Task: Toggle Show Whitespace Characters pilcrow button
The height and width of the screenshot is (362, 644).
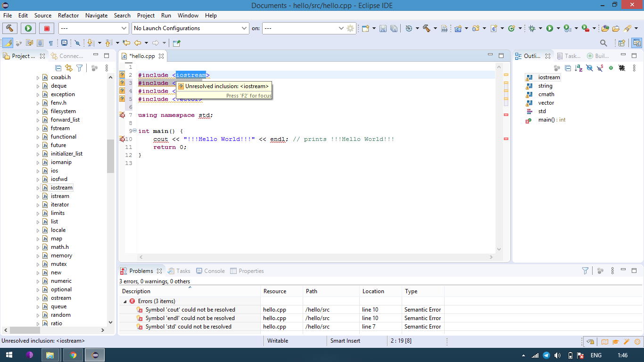Action: pyautogui.click(x=51, y=43)
